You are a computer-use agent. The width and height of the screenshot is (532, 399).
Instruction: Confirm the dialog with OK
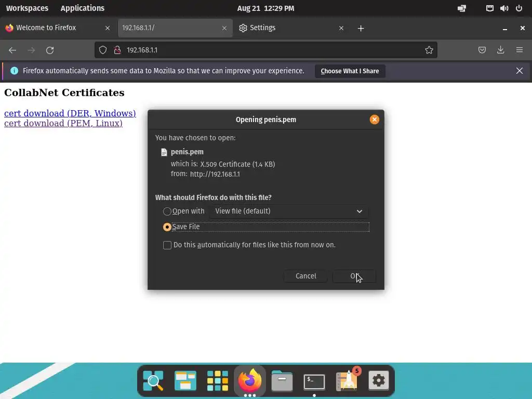(354, 276)
